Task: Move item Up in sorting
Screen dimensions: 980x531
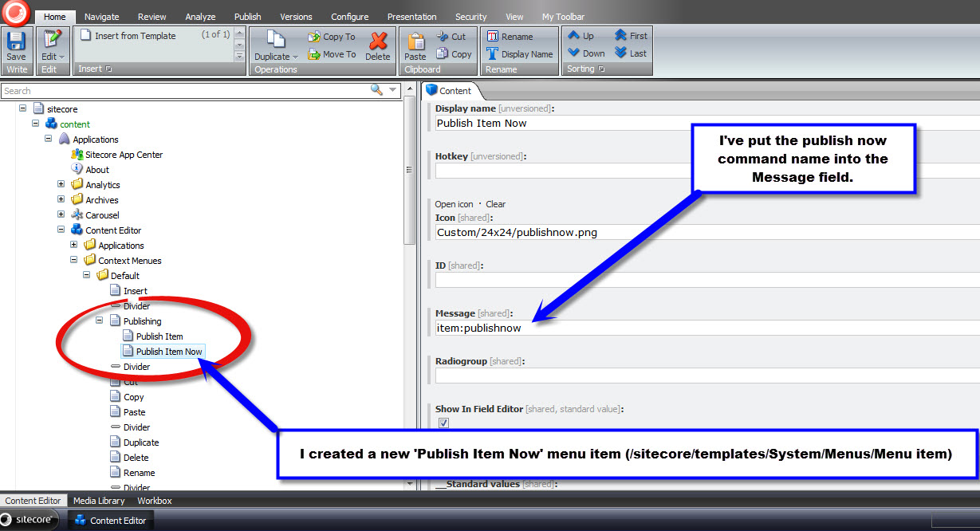Action: tap(581, 36)
